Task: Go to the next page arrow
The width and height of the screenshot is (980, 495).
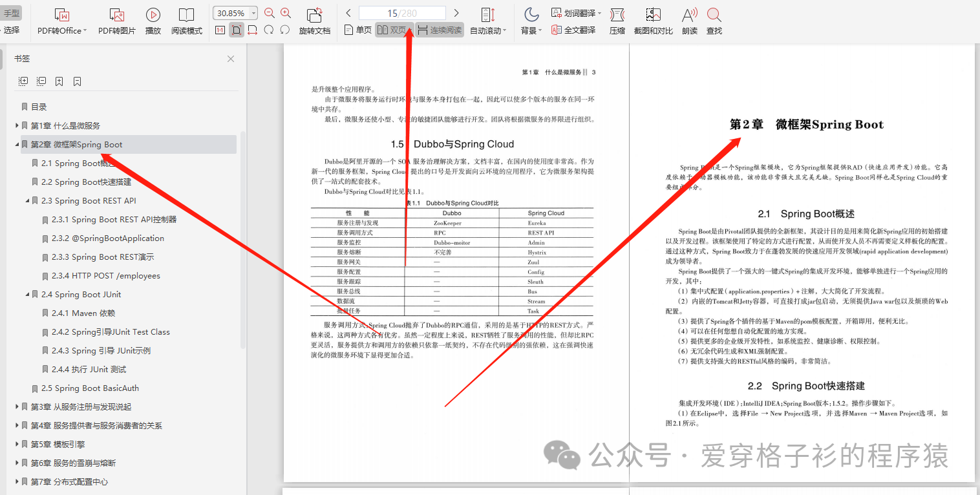Action: point(456,13)
